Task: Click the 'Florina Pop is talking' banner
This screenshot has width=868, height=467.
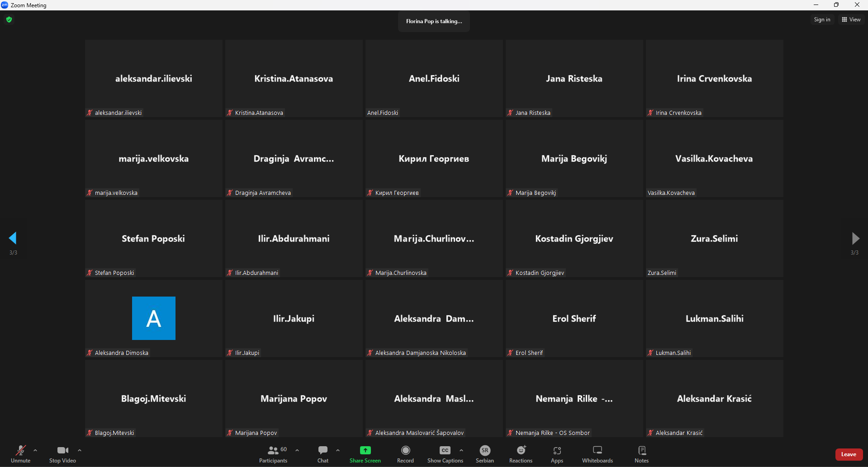Action: point(434,21)
